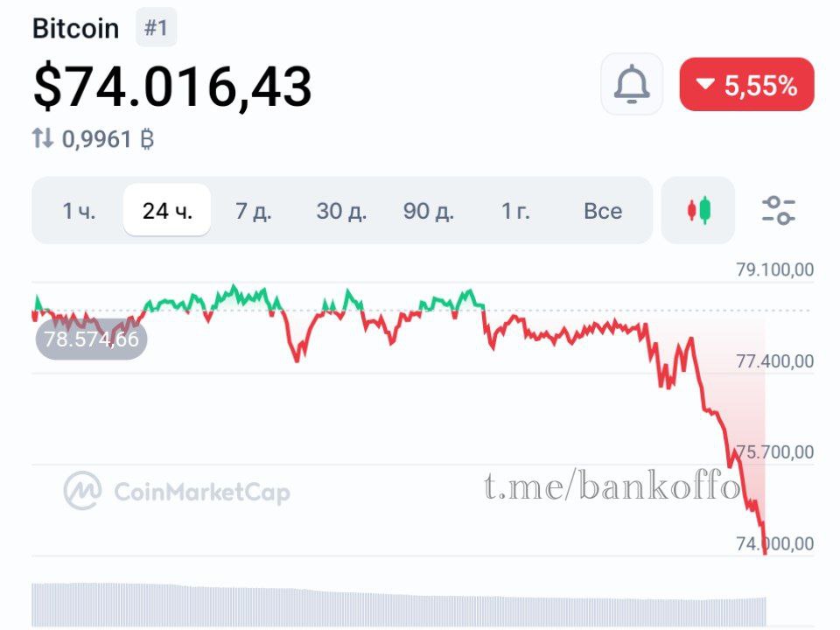Click the BTC conversion arrows icon

click(x=44, y=136)
